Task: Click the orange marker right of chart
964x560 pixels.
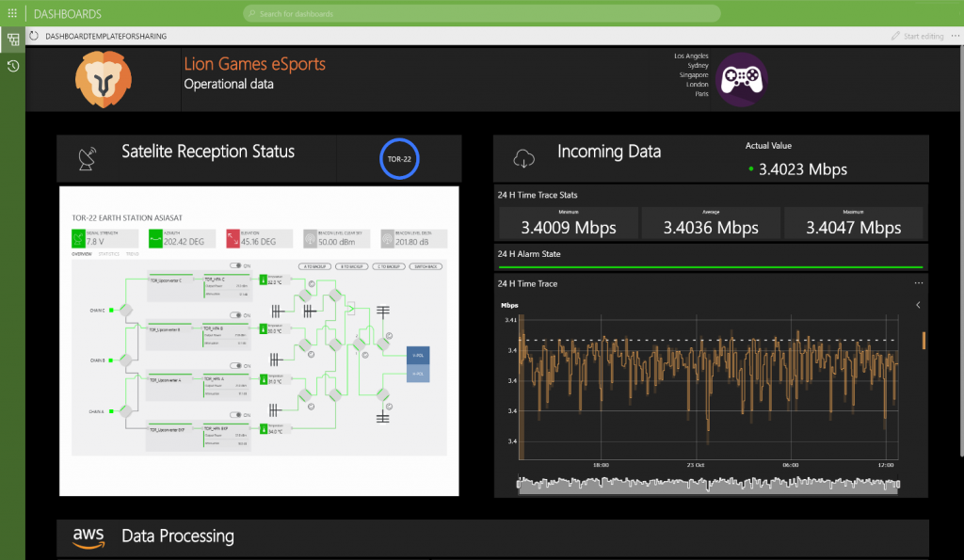Action: [924, 340]
